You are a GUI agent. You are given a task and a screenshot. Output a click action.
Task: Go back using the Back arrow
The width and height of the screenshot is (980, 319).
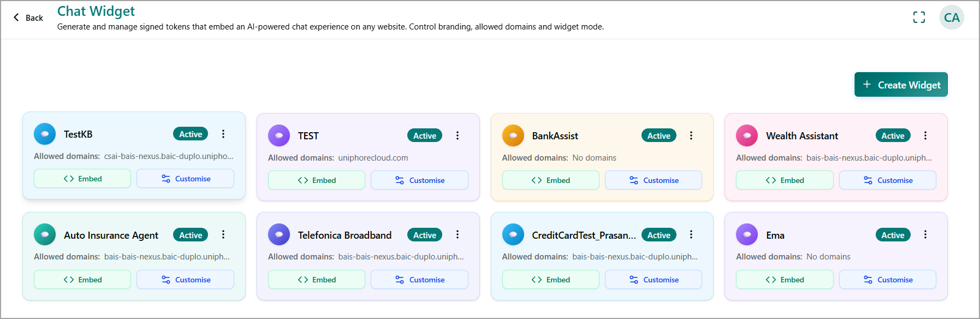[x=28, y=17]
